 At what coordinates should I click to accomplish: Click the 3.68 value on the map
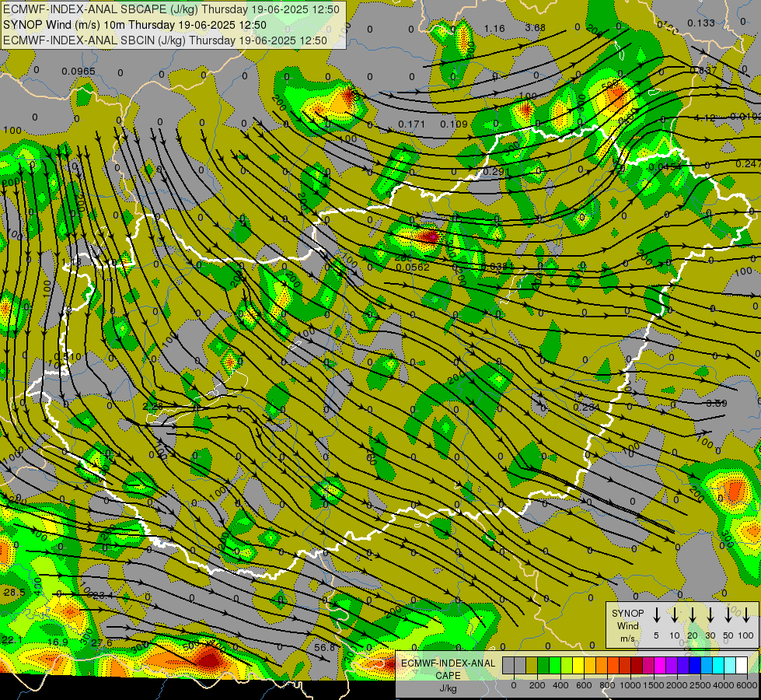click(x=536, y=28)
